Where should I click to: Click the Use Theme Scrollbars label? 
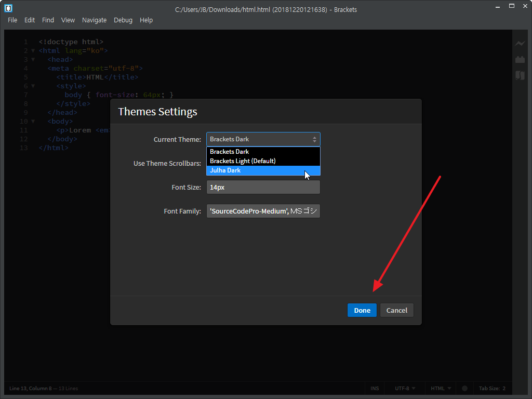[167, 163]
